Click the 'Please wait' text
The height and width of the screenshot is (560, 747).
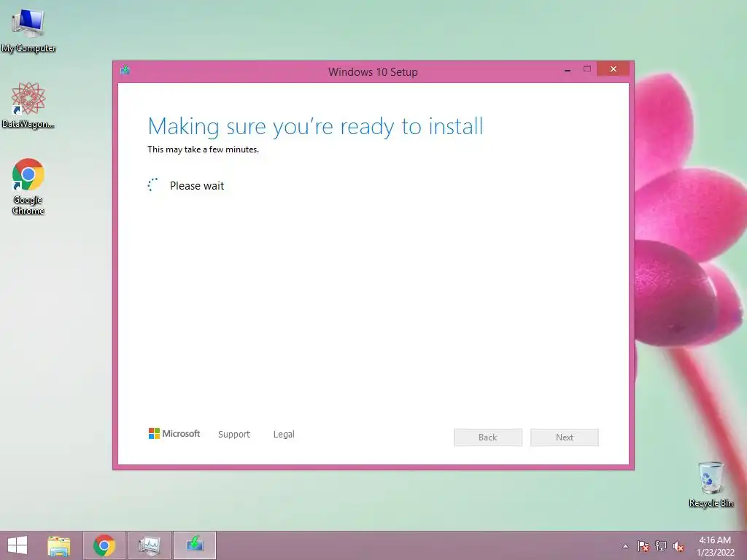[x=197, y=186]
